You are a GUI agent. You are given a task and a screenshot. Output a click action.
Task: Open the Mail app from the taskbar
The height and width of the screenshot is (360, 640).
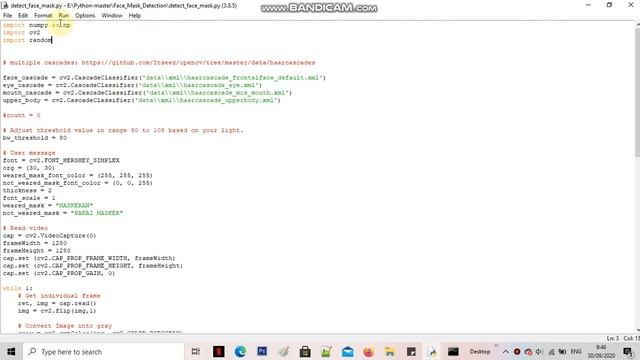tap(348, 351)
